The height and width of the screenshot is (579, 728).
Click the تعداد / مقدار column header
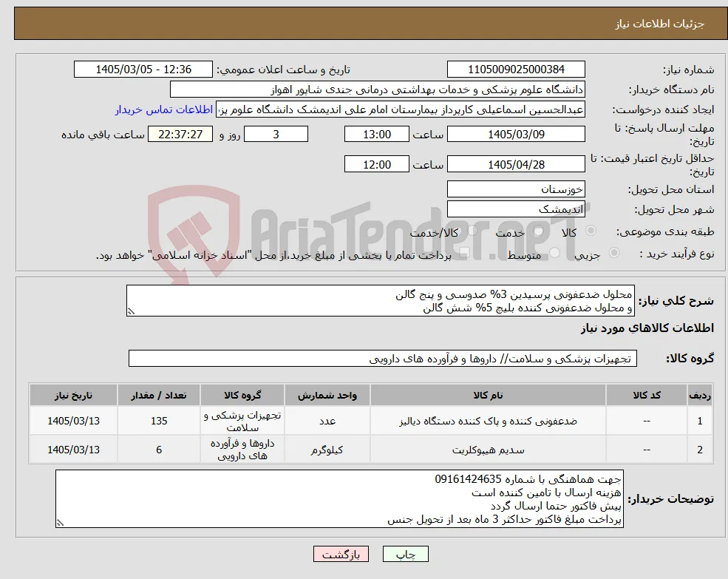159,395
